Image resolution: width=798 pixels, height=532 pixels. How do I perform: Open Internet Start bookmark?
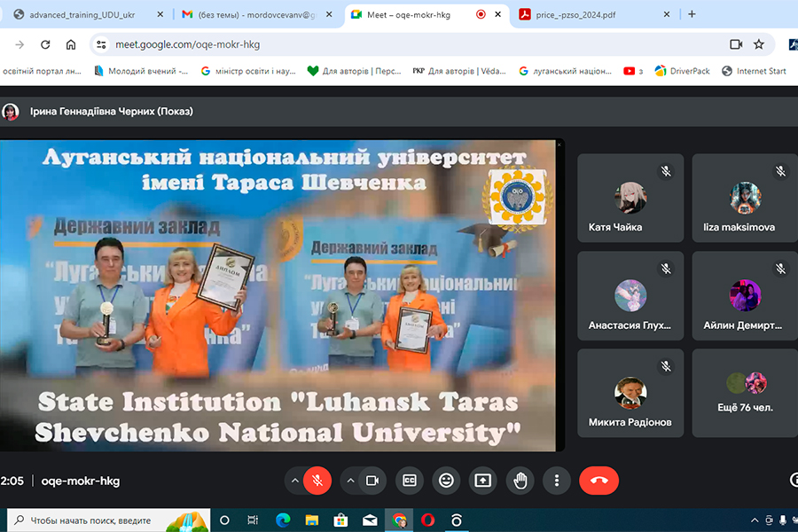tap(754, 71)
